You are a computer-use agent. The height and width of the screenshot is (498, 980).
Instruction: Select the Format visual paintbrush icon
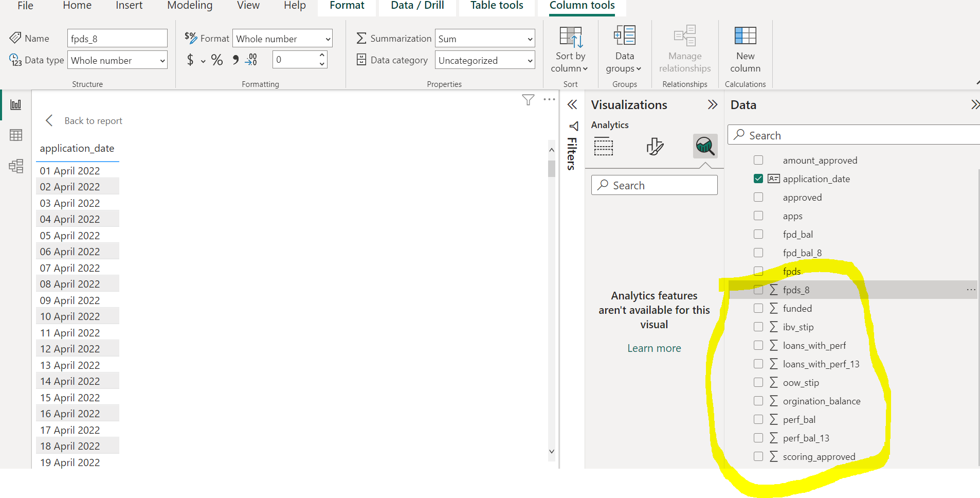(655, 147)
